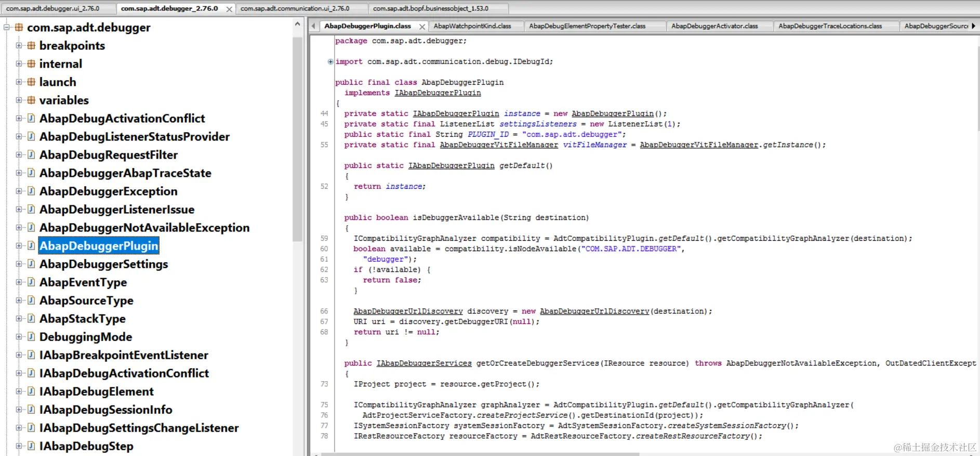Click the getDefault method name declaration
This screenshot has height=456, width=980.
tap(522, 166)
